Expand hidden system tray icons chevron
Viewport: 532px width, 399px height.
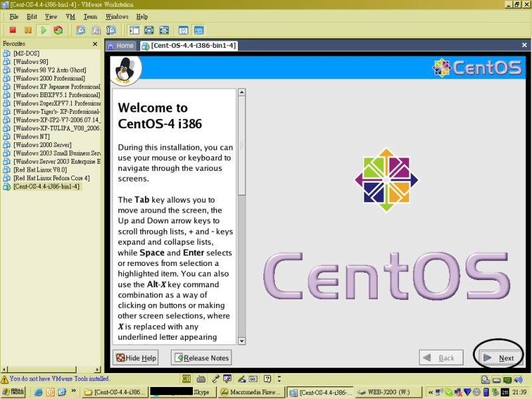point(430,392)
